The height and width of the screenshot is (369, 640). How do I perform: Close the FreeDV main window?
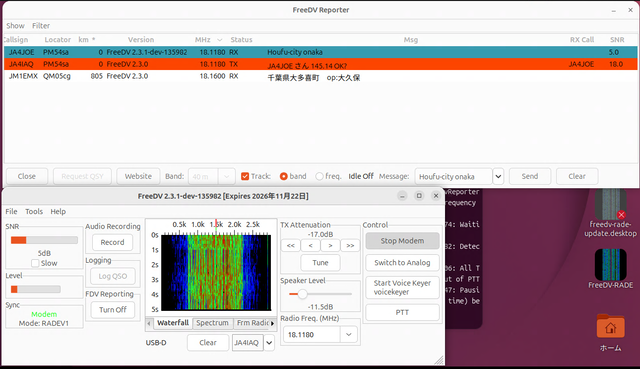tap(436, 196)
